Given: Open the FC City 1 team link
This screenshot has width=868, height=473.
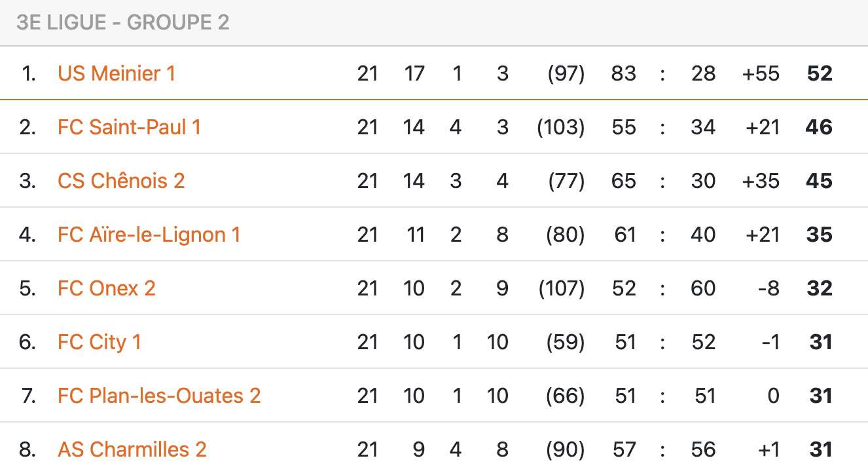Looking at the screenshot, I should click(99, 341).
